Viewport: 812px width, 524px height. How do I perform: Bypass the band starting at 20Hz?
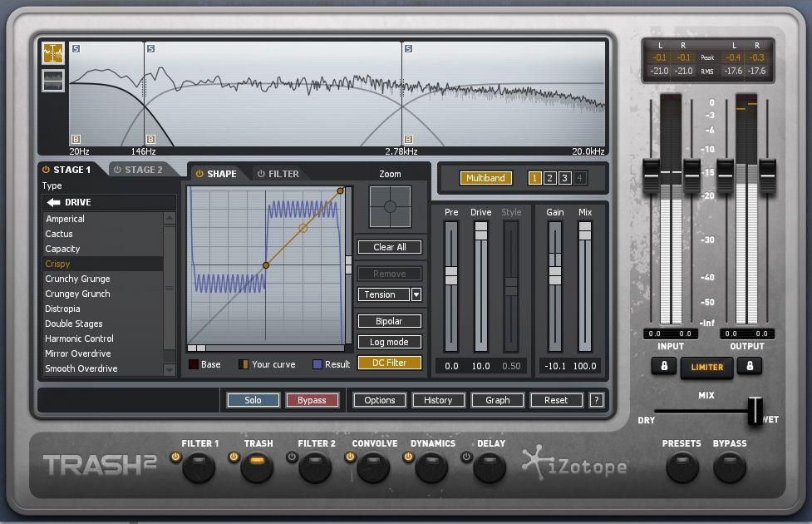[x=76, y=139]
